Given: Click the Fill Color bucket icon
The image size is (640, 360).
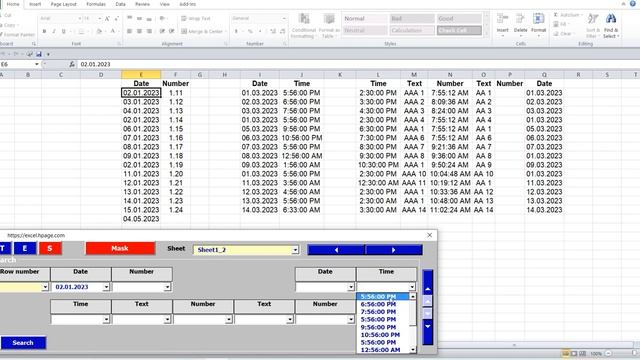Looking at the screenshot, I should [x=99, y=31].
